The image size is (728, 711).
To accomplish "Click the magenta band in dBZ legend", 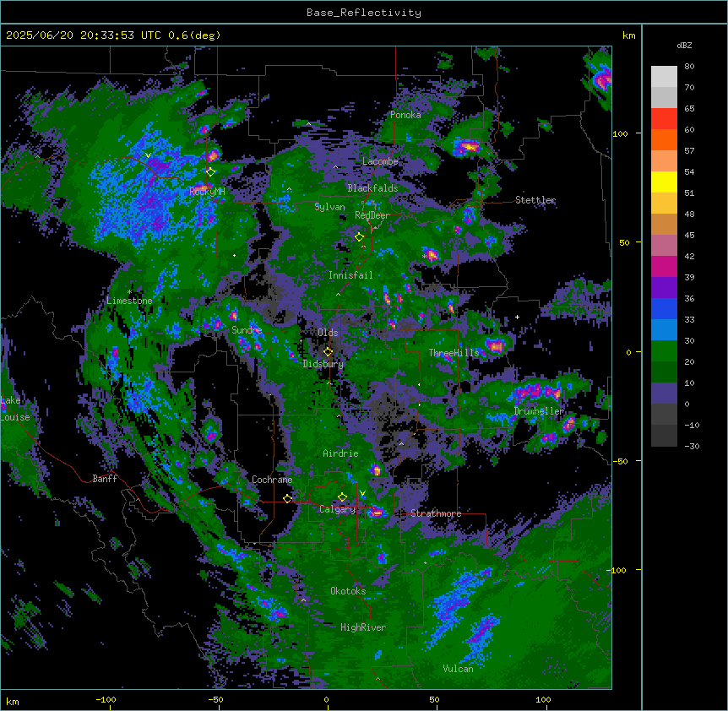I will point(664,267).
